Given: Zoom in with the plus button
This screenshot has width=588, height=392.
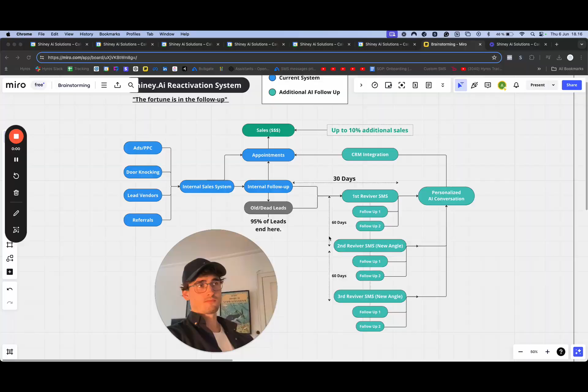Looking at the screenshot, I should [x=547, y=352].
